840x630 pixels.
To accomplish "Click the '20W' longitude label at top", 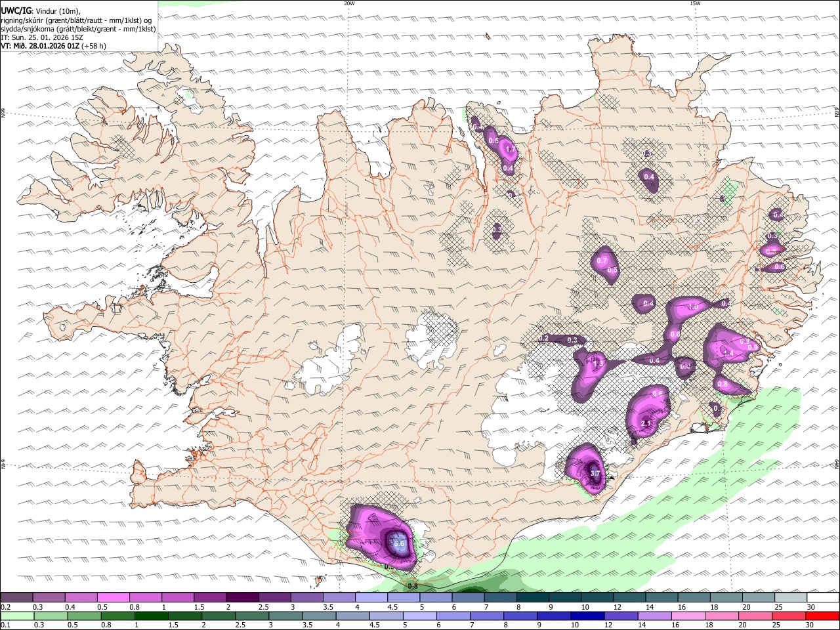I will pos(349,3).
